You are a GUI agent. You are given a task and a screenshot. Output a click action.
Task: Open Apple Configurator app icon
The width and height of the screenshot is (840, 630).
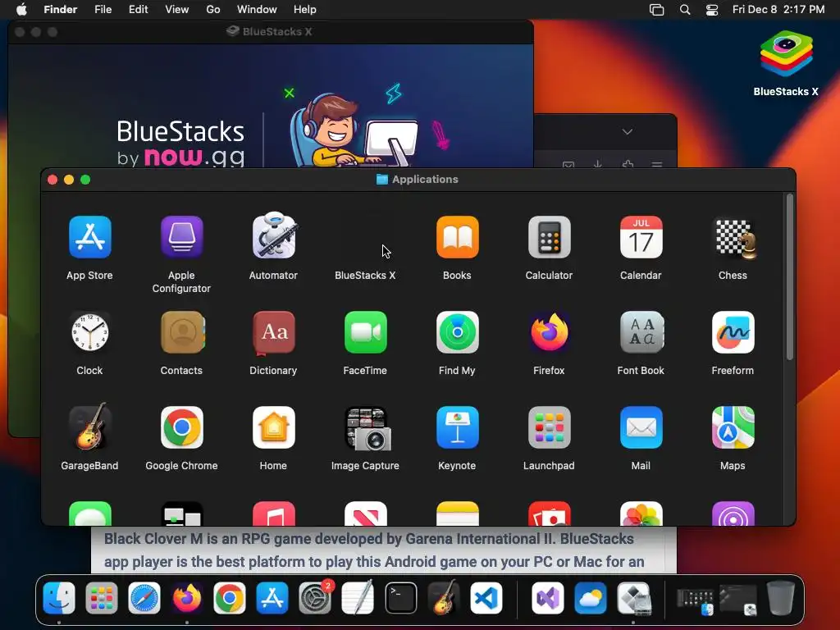click(181, 237)
